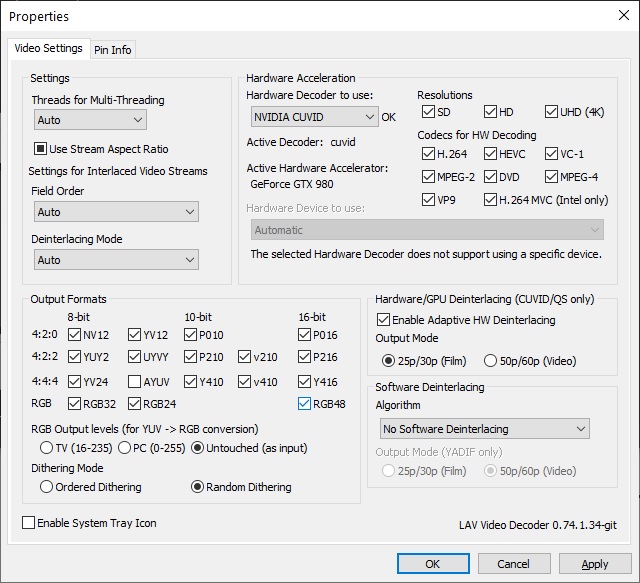
Task: Toggle Use Stream Aspect Ratio checkbox
Action: (41, 149)
